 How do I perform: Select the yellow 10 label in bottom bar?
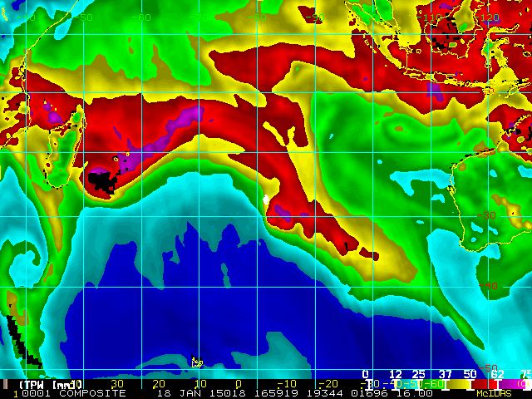tap(200, 384)
